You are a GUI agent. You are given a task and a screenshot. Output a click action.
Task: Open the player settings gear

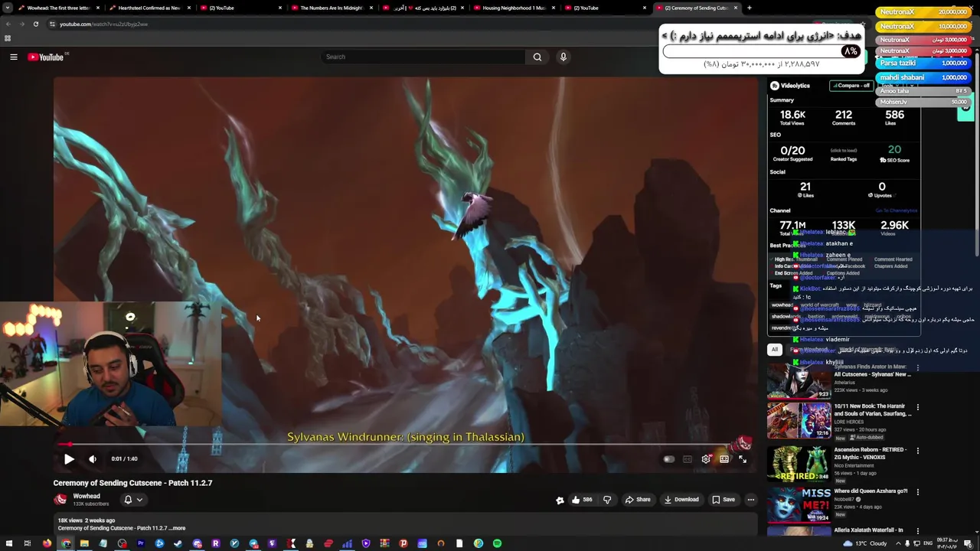point(706,459)
